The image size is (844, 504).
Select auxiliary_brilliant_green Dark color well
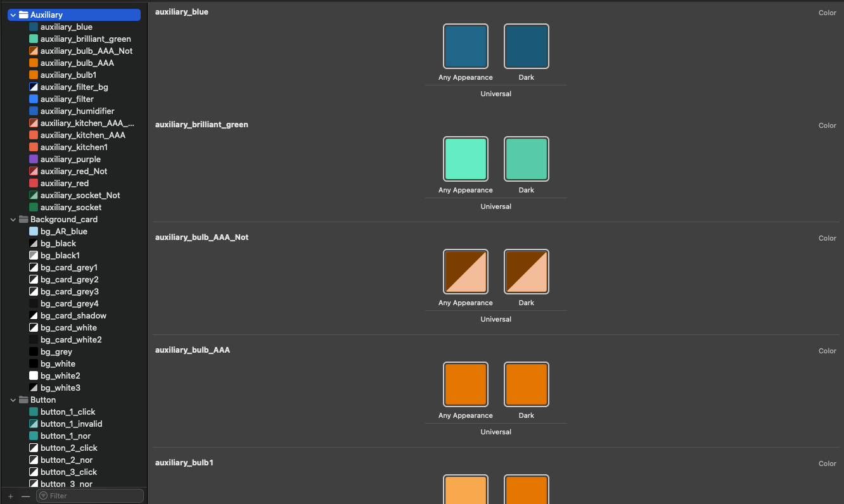tap(527, 159)
